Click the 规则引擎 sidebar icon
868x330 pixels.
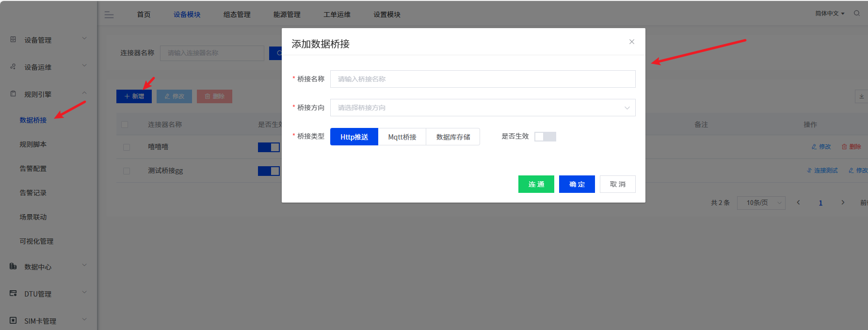coord(13,94)
